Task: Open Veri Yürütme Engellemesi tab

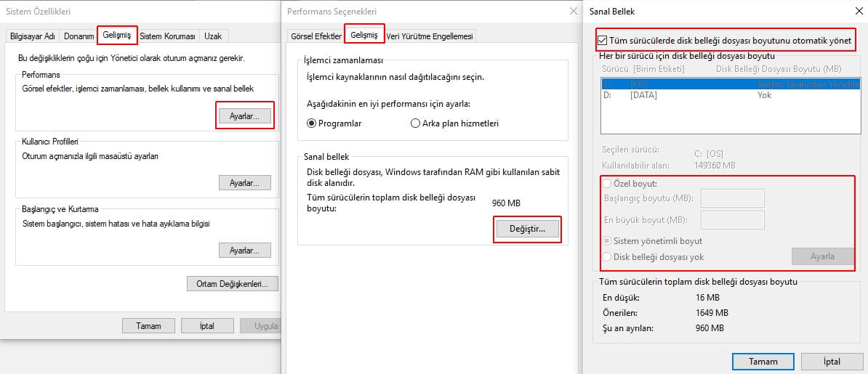Action: click(x=430, y=36)
